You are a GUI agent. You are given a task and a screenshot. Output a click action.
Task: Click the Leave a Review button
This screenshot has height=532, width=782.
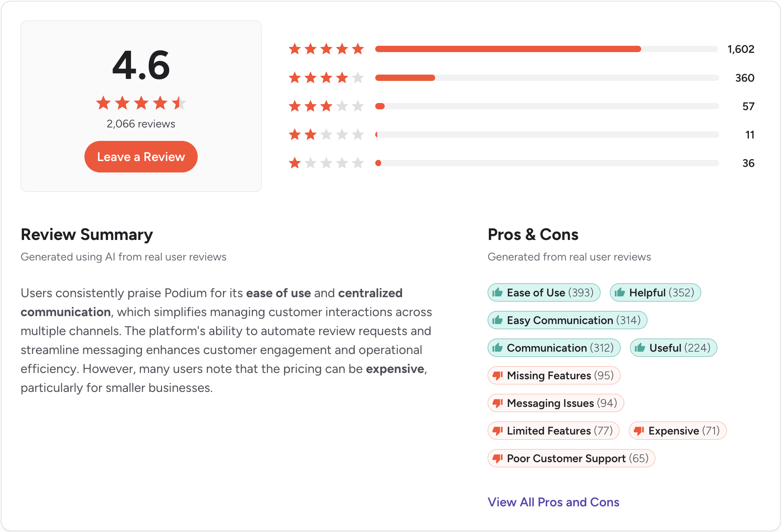point(140,156)
